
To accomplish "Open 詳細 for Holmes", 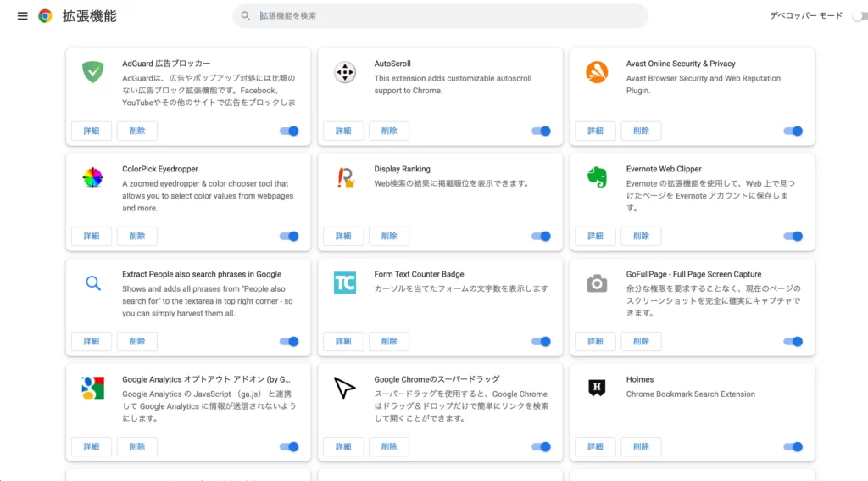I will pyautogui.click(x=595, y=446).
